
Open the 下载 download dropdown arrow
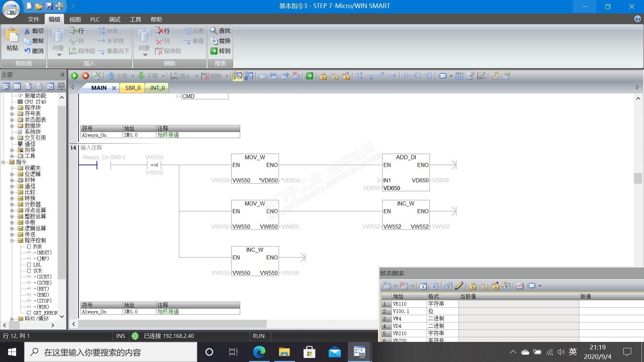pyautogui.click(x=163, y=76)
